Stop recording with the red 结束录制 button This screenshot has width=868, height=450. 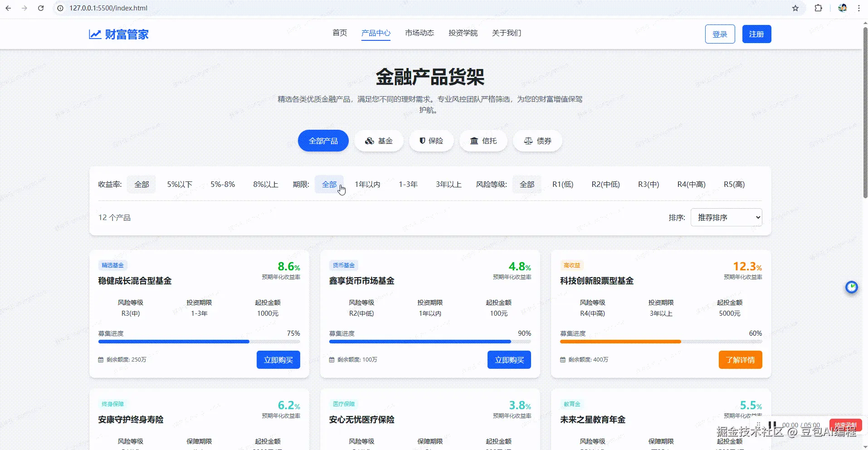(846, 426)
